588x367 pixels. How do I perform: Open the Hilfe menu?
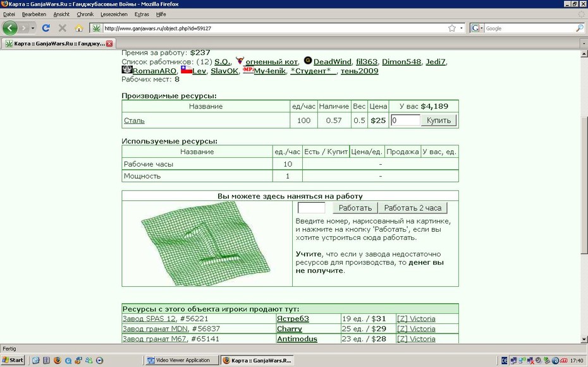161,15
